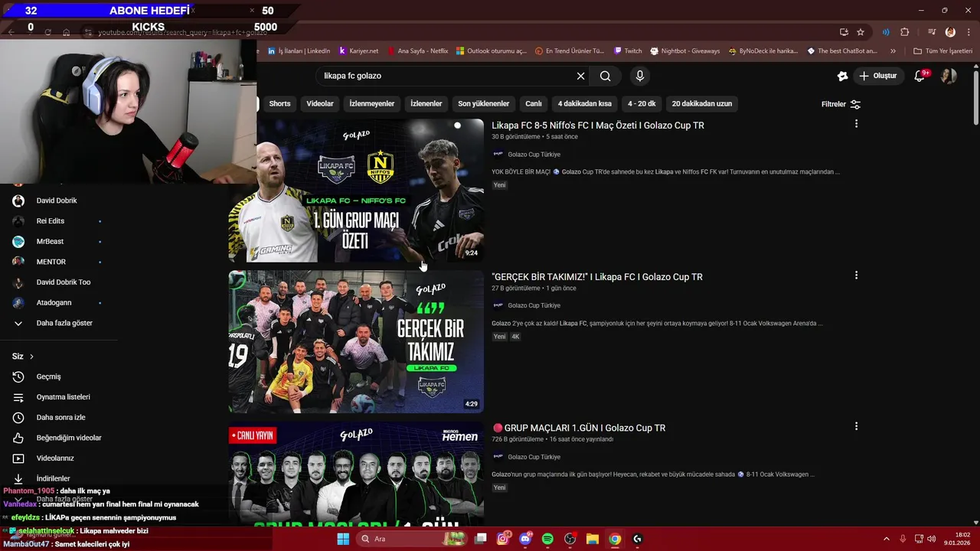Open Tüm Yer İşaretleri bookmarks folder

point(942,51)
